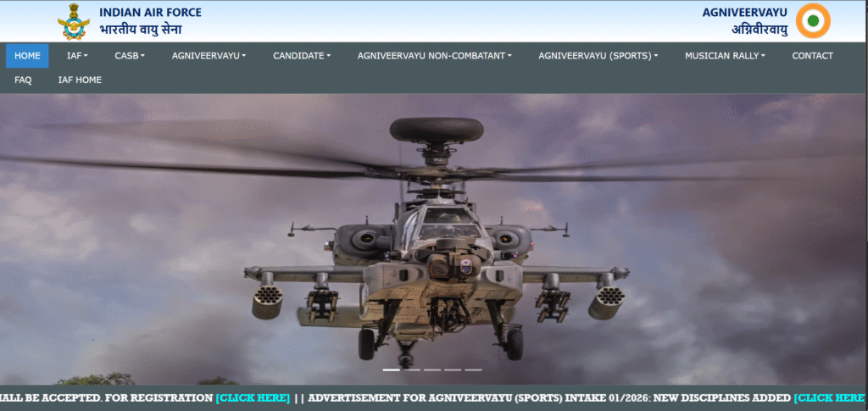Open the HOME menu item
Viewport: 868px width, 411px height.
click(x=27, y=56)
